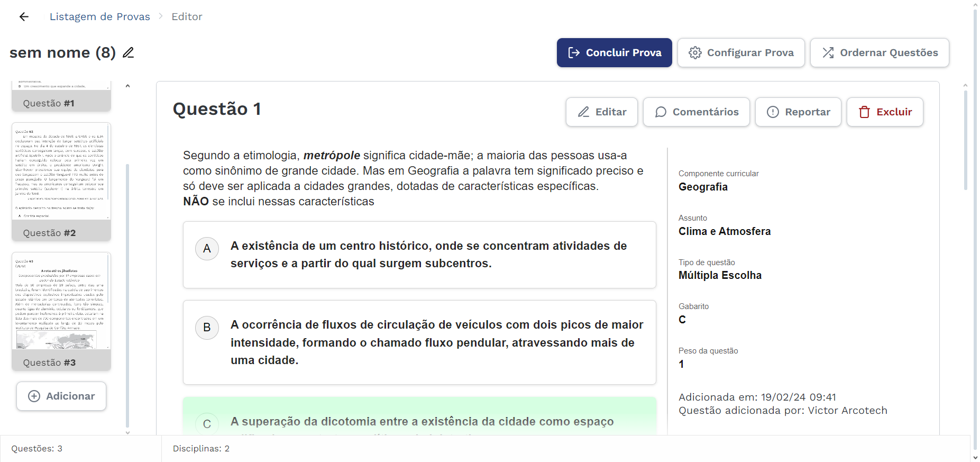This screenshot has height=462, width=980.
Task: Click the sidebar scroll-down arrow
Action: [x=127, y=432]
